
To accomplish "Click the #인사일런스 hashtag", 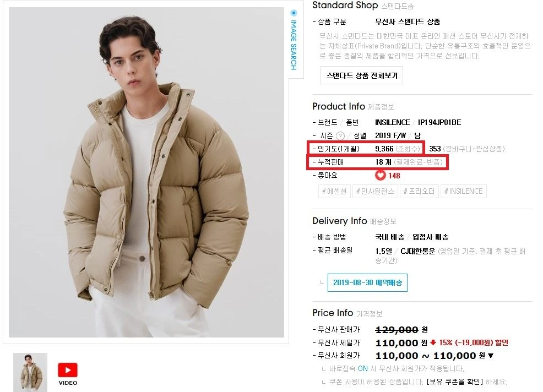I will pyautogui.click(x=375, y=191).
